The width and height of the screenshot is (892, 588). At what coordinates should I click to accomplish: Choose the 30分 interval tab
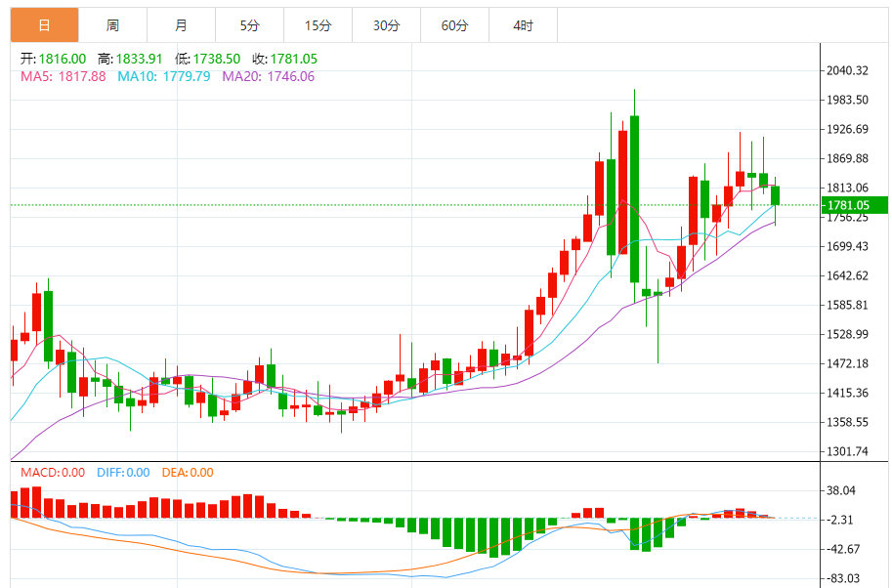pos(386,25)
